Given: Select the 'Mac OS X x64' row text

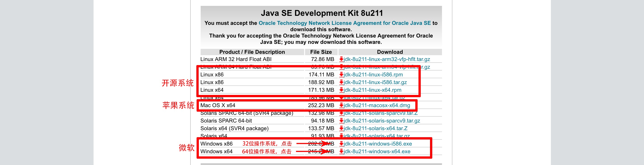Looking at the screenshot, I should click(218, 105).
